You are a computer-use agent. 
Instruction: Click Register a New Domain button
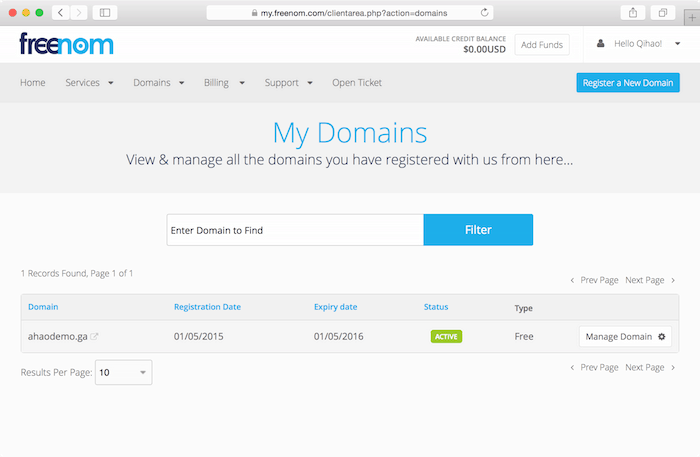pyautogui.click(x=628, y=83)
